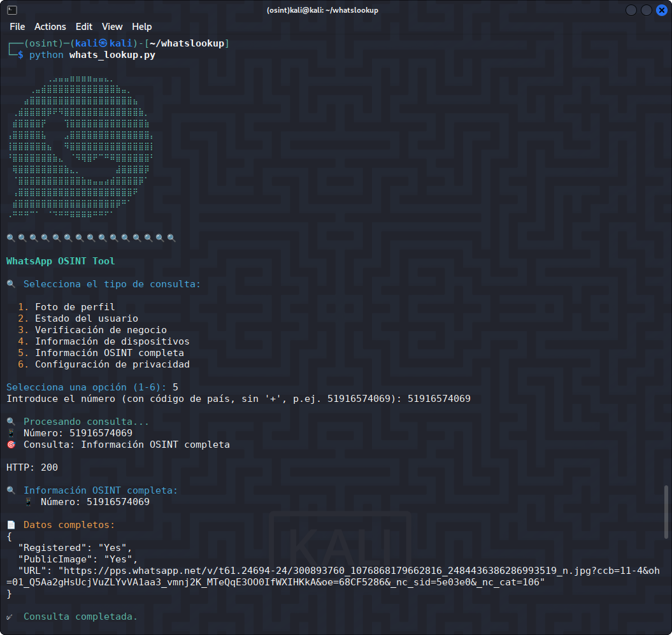Image resolution: width=672 pixels, height=635 pixels.
Task: Click option '5. Información OSINT completa'
Action: point(101,353)
